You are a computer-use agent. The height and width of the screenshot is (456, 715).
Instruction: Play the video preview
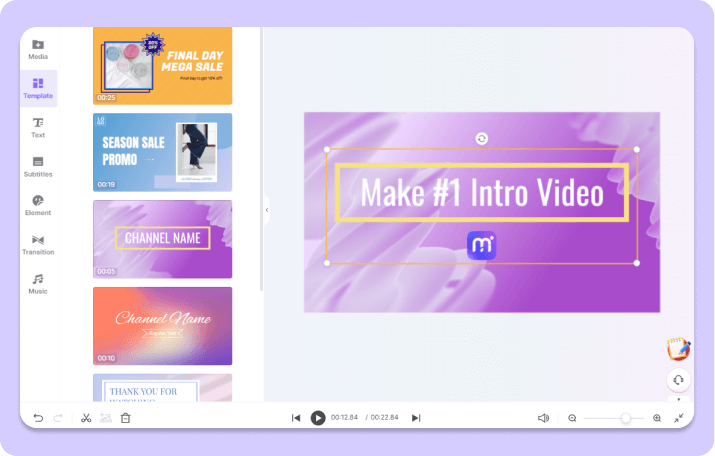(x=318, y=418)
